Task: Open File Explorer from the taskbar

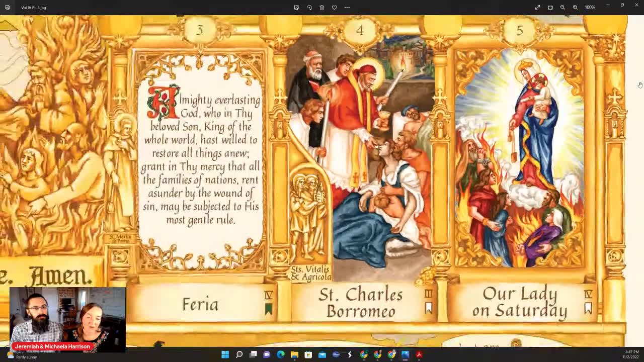Action: (x=294, y=354)
